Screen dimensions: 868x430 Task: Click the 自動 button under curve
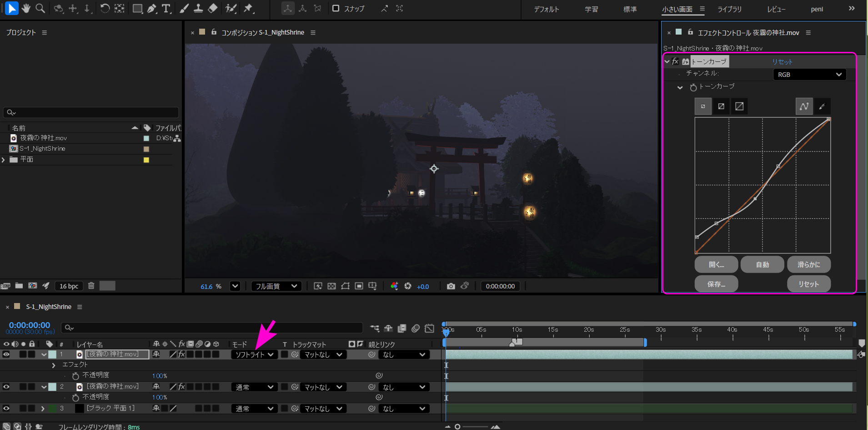point(762,264)
